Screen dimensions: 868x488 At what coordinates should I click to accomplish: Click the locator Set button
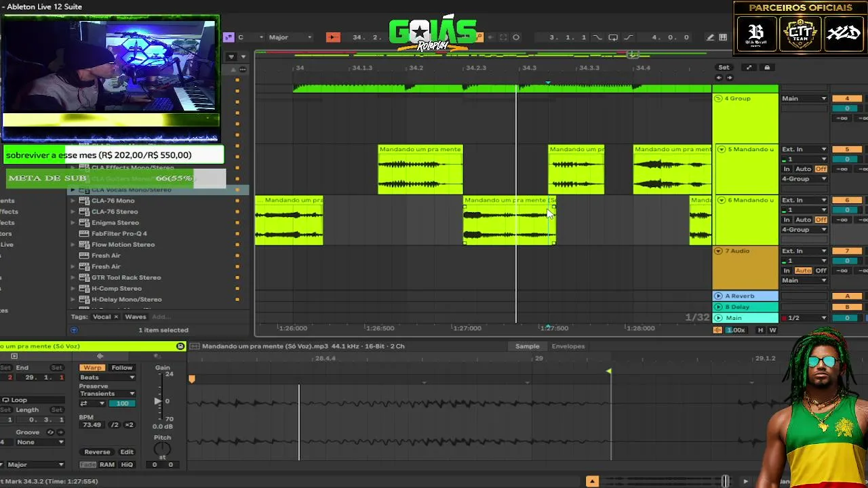(x=724, y=67)
